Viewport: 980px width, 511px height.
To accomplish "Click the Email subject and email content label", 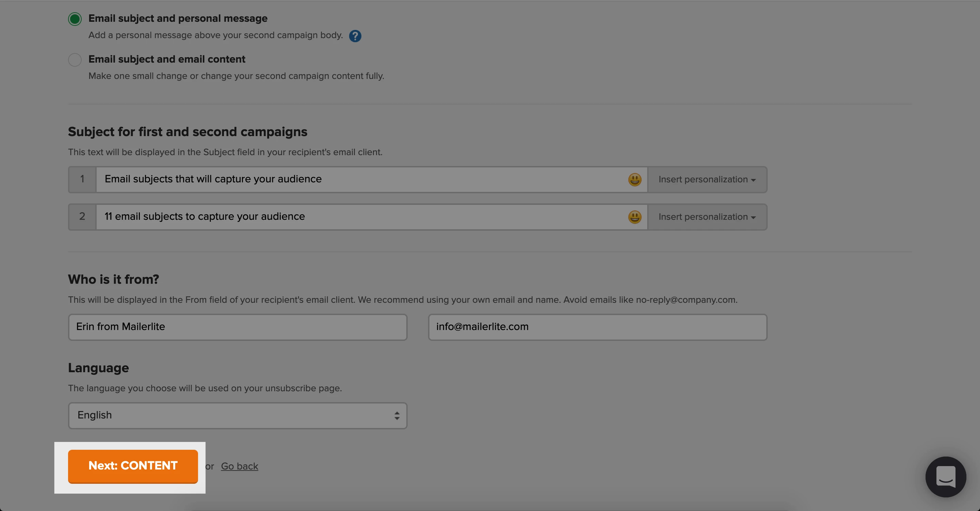I will tap(167, 59).
